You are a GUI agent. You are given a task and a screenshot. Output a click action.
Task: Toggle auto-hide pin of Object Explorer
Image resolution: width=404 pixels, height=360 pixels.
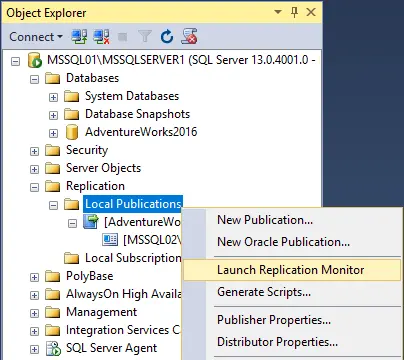(x=294, y=12)
